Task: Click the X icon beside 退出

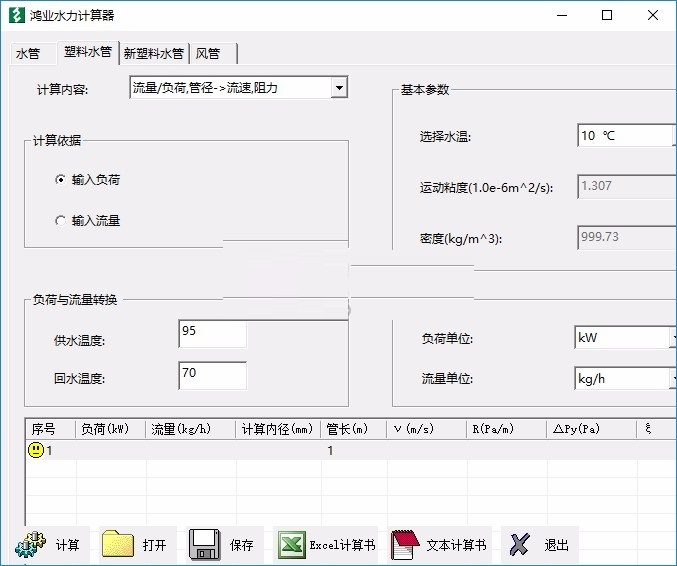Action: [x=519, y=544]
